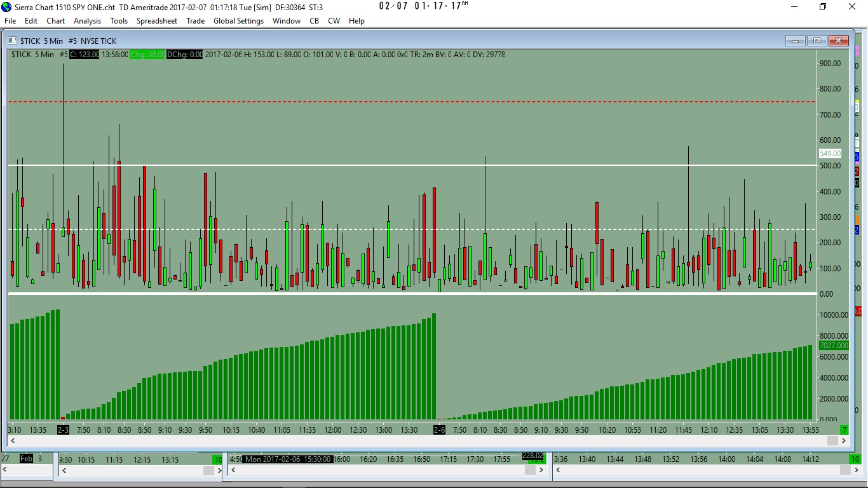Click the 2-3 date marker on time axis
This screenshot has width=868, height=488.
point(63,430)
